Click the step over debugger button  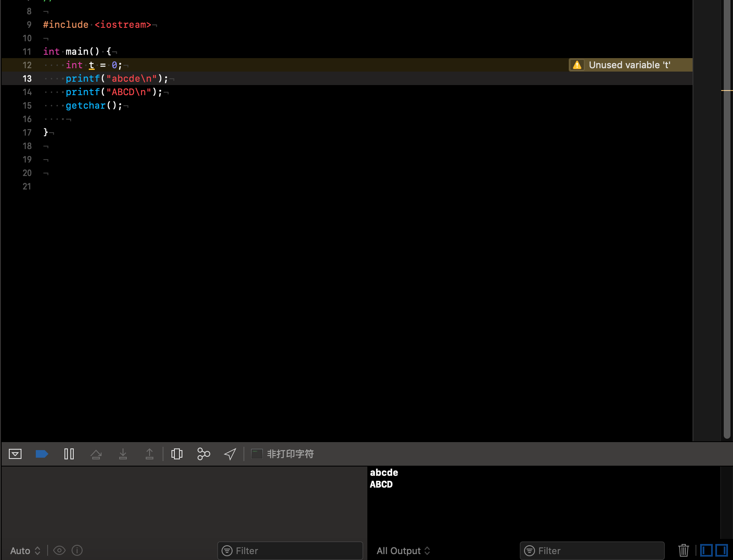[x=96, y=454]
